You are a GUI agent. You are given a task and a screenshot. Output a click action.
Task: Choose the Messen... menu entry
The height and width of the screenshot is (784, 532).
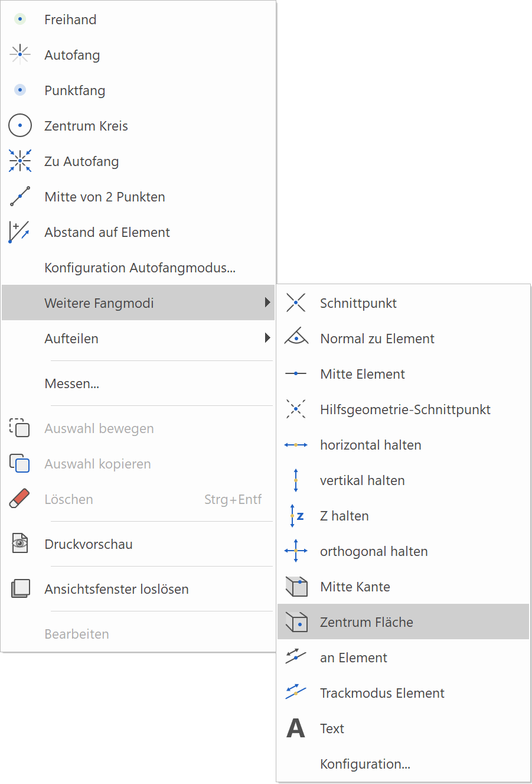(x=72, y=383)
